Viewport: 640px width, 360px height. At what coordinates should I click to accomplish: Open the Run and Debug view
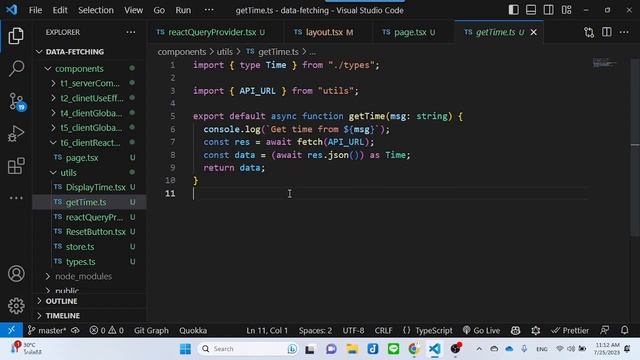pyautogui.click(x=16, y=134)
